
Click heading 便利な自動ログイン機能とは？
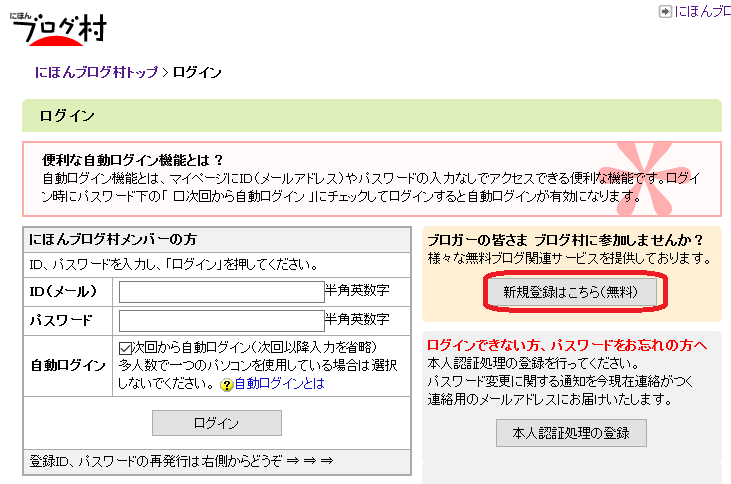132,160
